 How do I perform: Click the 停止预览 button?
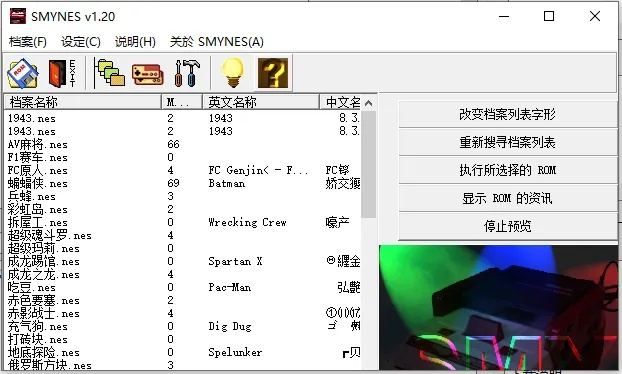(x=507, y=226)
